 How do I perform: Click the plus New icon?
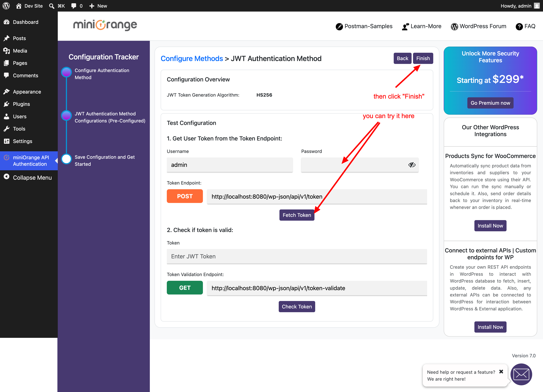coord(92,6)
